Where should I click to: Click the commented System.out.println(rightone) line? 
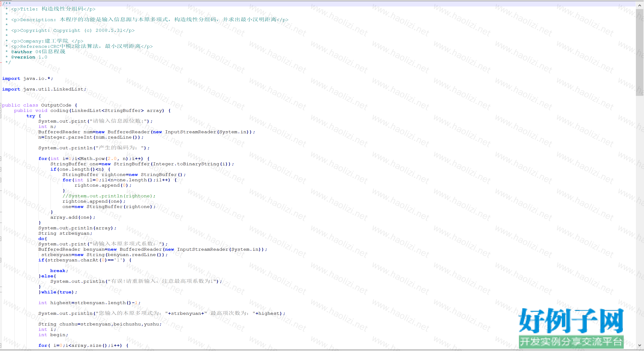(109, 196)
